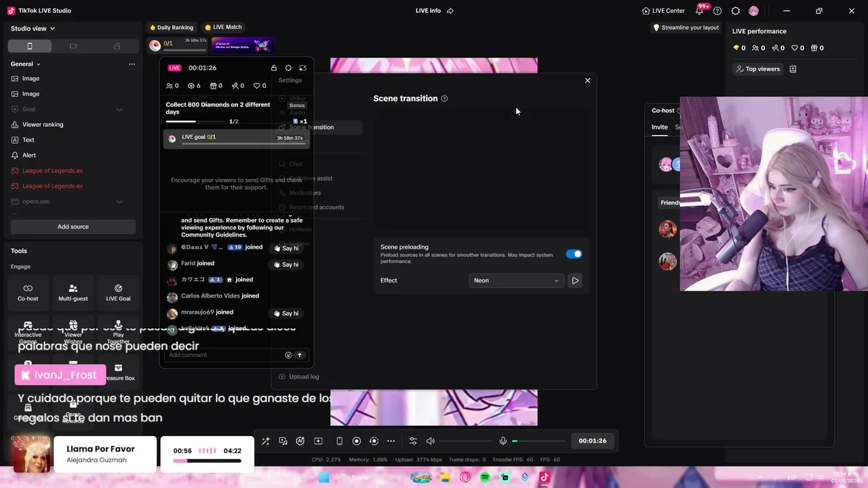Click the notifications bell with 99+ badge

pos(699,11)
